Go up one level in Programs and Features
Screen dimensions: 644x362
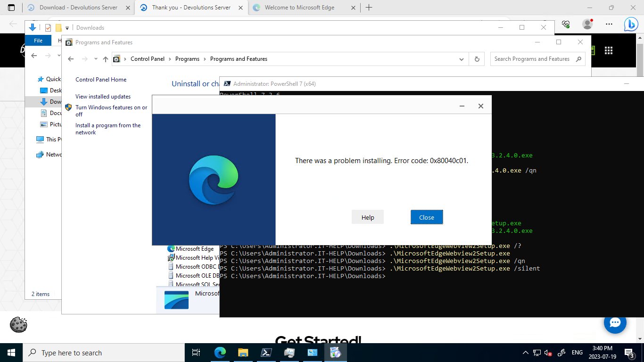[x=106, y=59]
